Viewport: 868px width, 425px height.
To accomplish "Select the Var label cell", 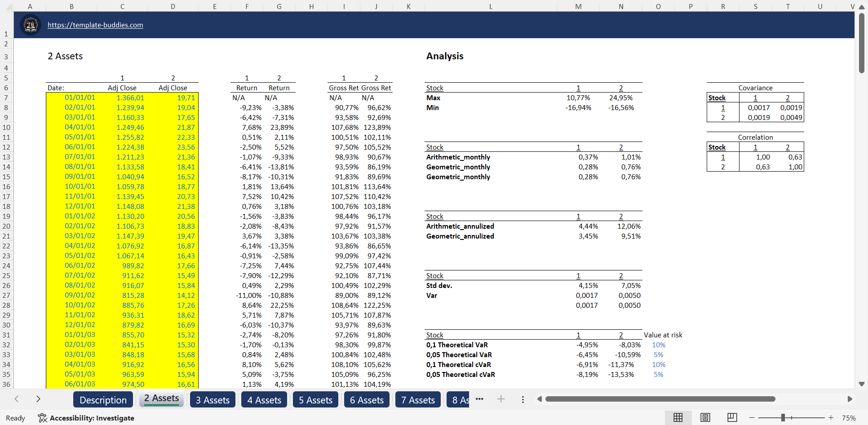I will (432, 295).
